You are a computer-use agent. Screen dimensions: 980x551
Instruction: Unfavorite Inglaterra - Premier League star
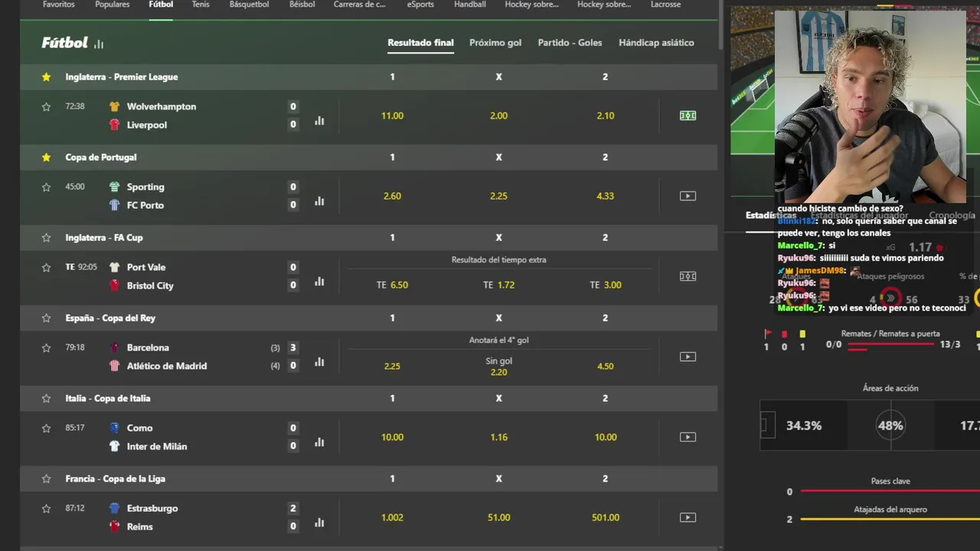(x=46, y=77)
